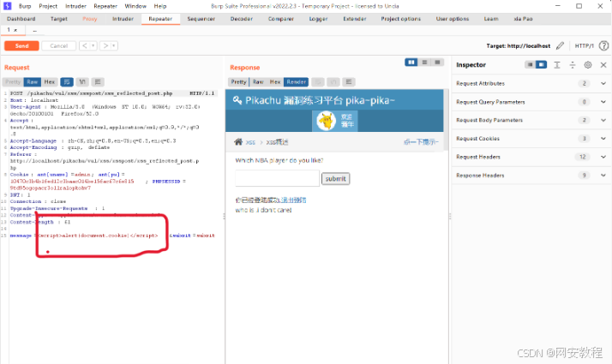612x364 pixels.
Task: Click the xss breadcrumb link
Action: (250, 142)
